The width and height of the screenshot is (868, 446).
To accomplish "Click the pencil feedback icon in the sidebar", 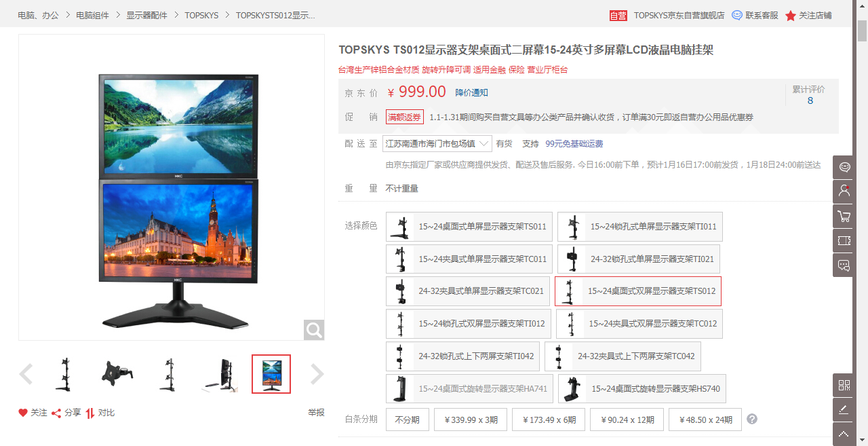I will click(x=844, y=409).
